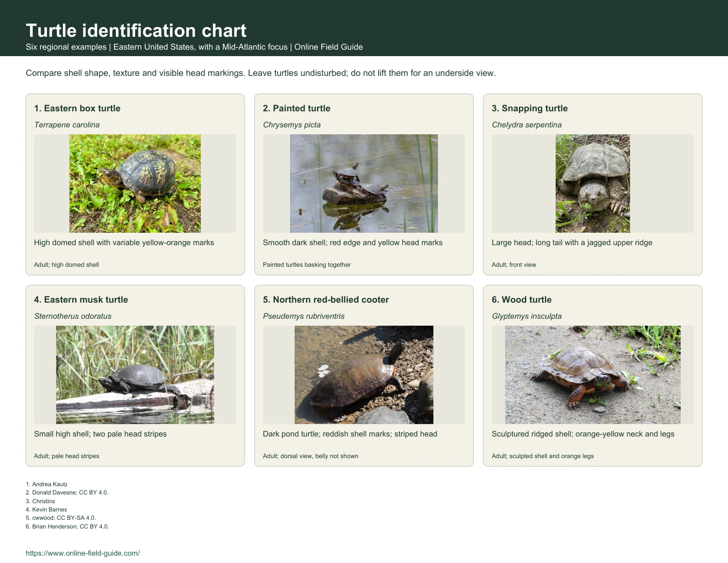
Task: Click 'Smooth dark shell; red edge' description
Action: coord(353,242)
